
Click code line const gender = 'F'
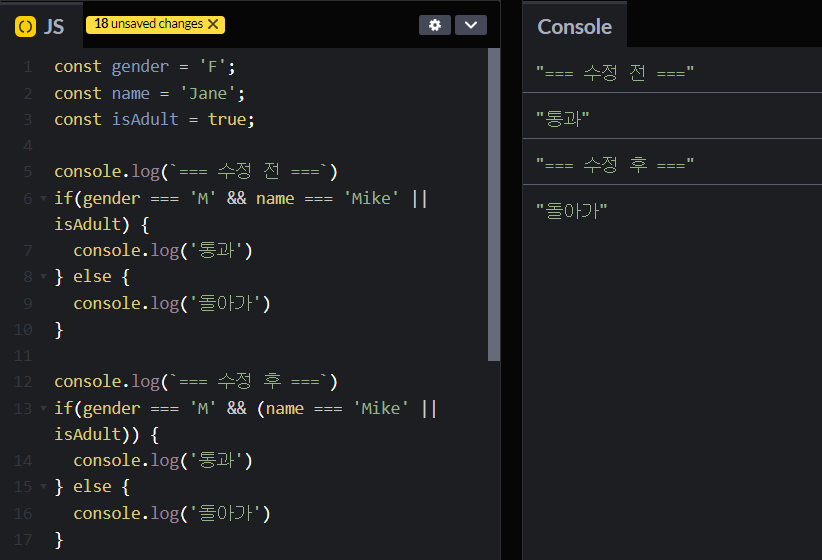tap(145, 67)
